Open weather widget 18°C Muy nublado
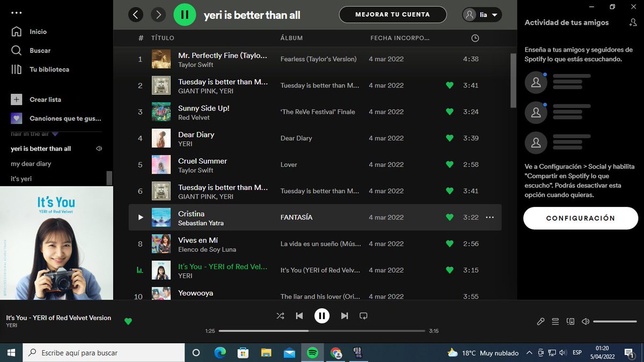This screenshot has width=644, height=362. coord(483,353)
